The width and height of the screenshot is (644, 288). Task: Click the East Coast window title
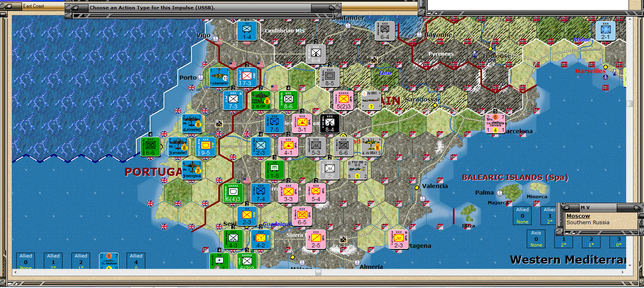33,6
